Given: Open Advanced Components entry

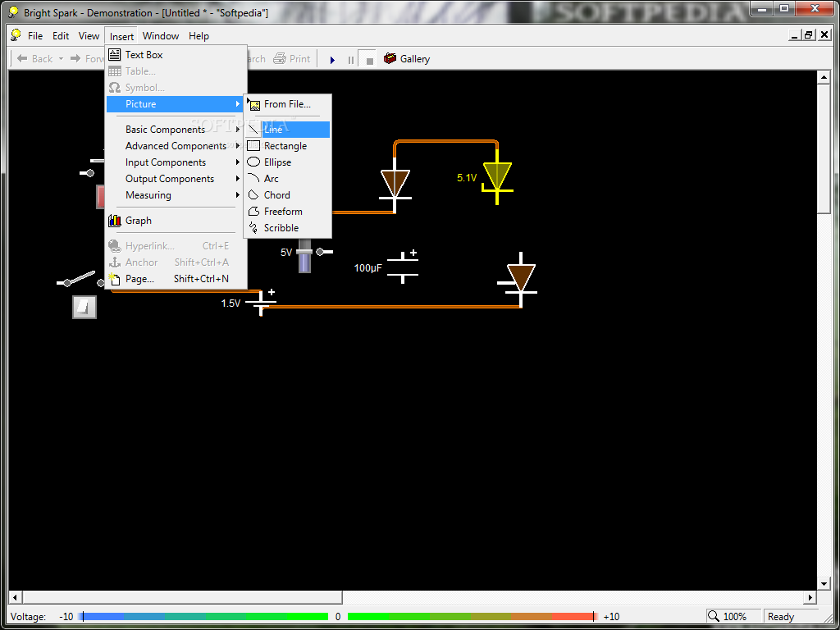Looking at the screenshot, I should click(176, 146).
